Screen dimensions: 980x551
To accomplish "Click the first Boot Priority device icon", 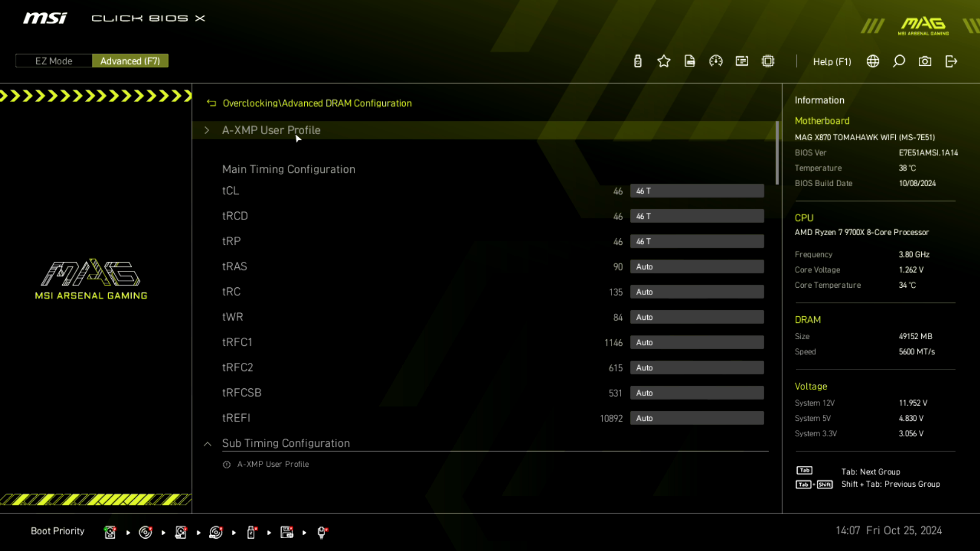I will pyautogui.click(x=110, y=532).
